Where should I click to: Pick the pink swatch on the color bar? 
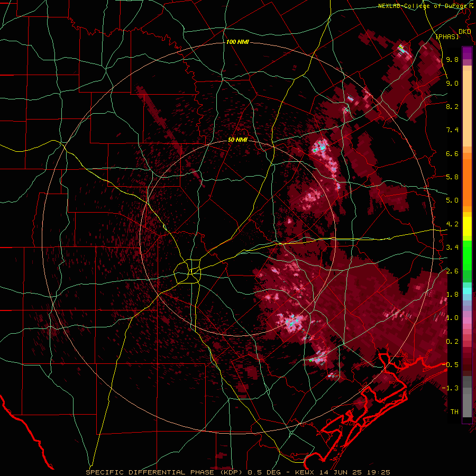pyautogui.click(x=467, y=321)
